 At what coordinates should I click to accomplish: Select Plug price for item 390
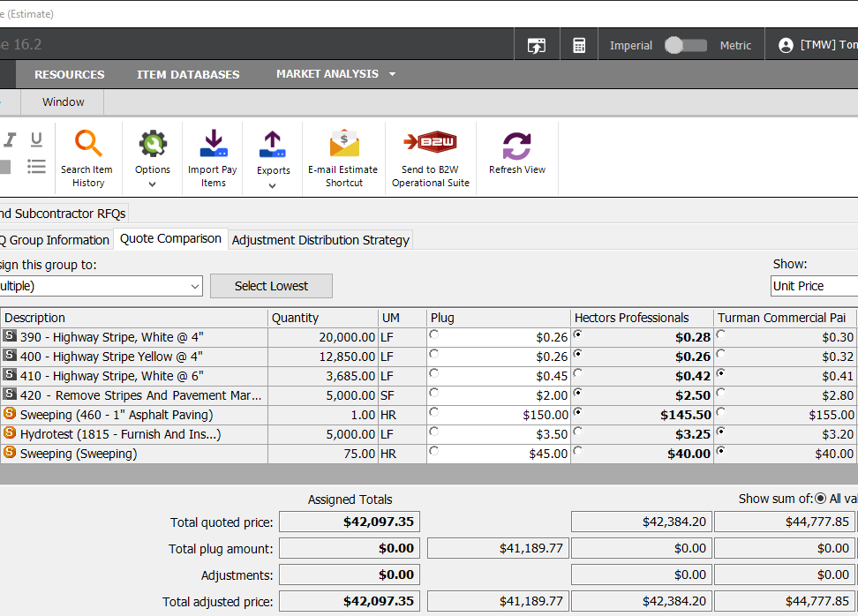[434, 334]
